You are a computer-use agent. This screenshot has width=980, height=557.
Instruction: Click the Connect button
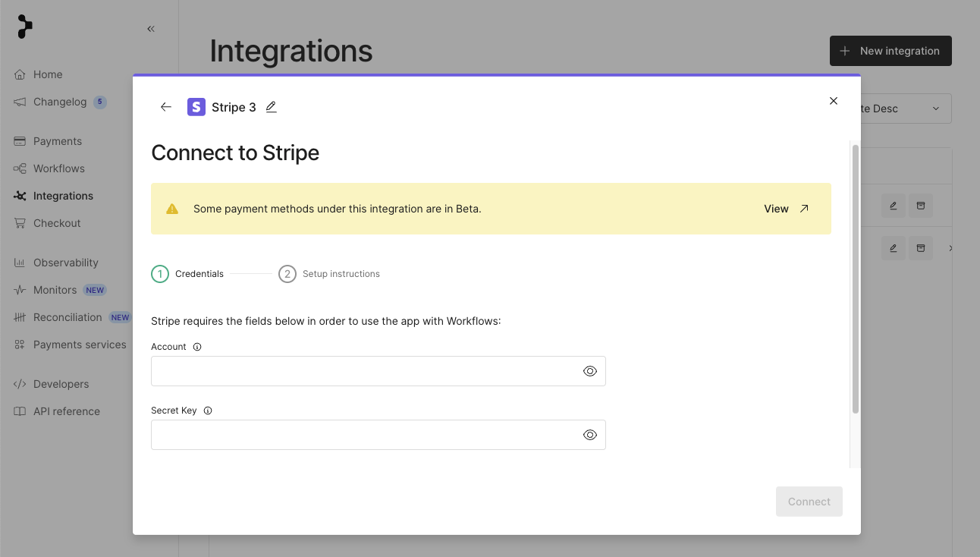[809, 502]
